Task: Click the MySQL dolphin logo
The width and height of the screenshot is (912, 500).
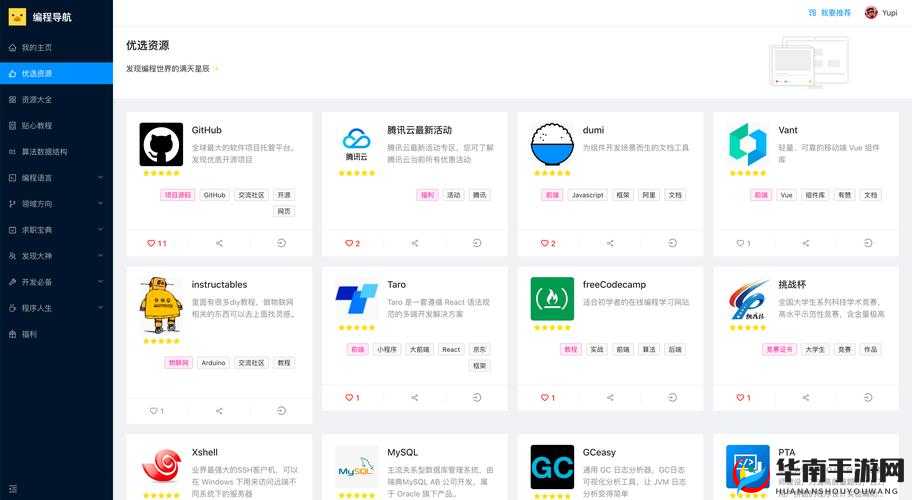Action: point(357,467)
